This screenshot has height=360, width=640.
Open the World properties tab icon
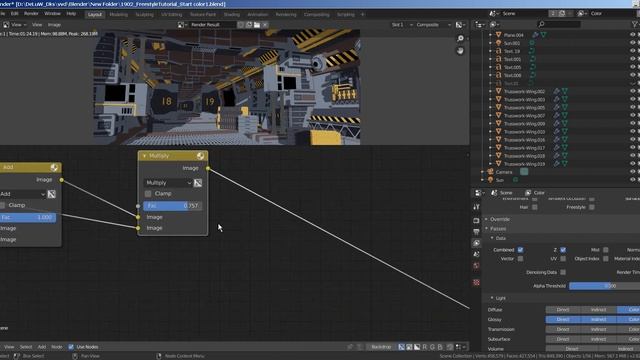pyautogui.click(x=476, y=266)
